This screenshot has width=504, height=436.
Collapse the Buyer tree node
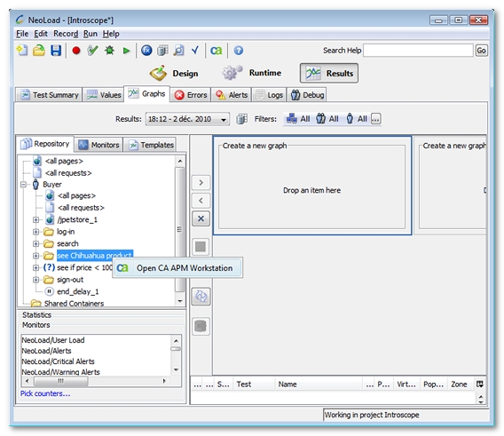pyautogui.click(x=23, y=185)
